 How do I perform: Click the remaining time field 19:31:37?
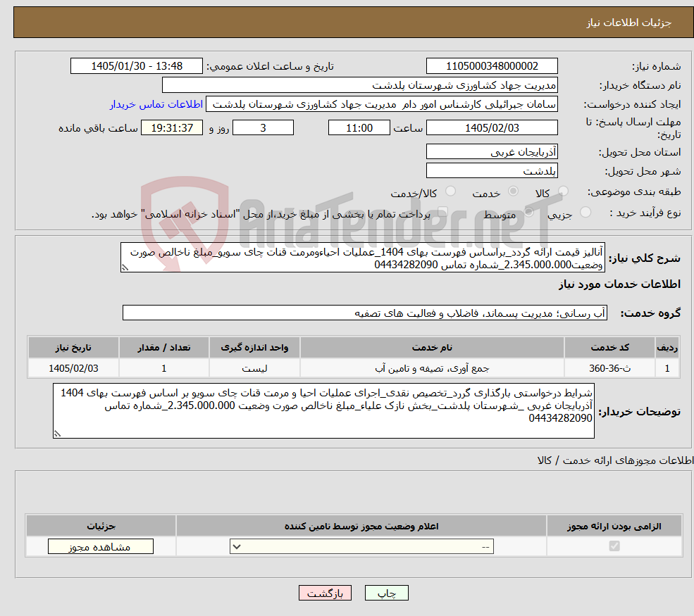click(x=172, y=128)
